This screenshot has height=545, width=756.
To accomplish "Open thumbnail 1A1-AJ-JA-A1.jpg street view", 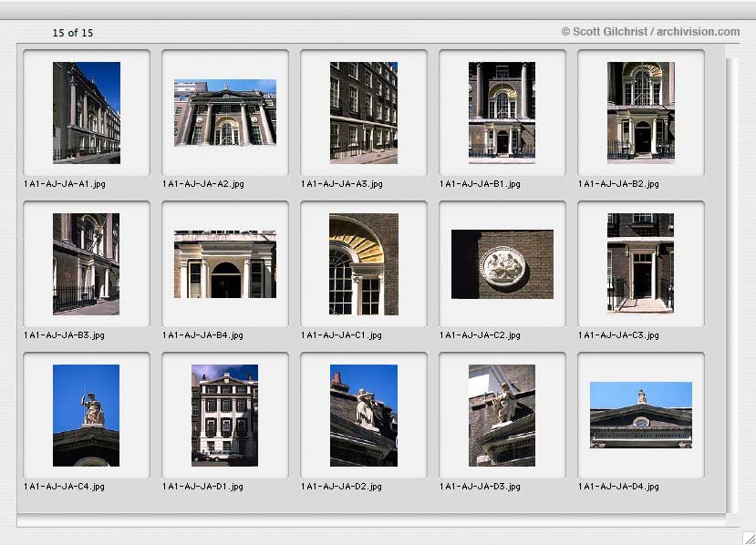I will [87, 113].
